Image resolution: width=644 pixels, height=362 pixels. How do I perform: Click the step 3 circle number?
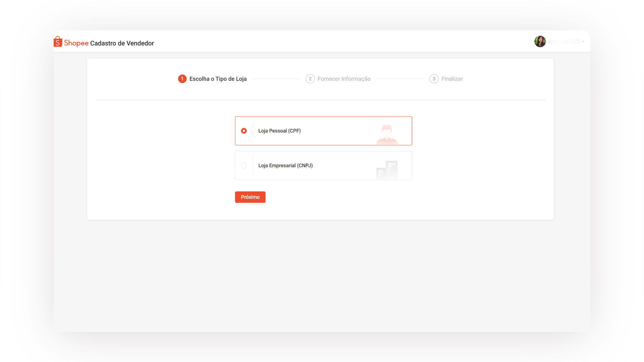tap(434, 79)
